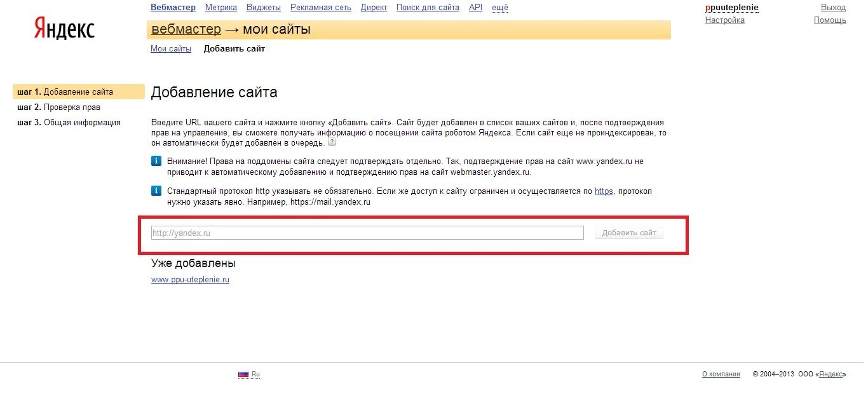Open the Вебмастер top menu item
868x398 pixels.
(x=173, y=8)
